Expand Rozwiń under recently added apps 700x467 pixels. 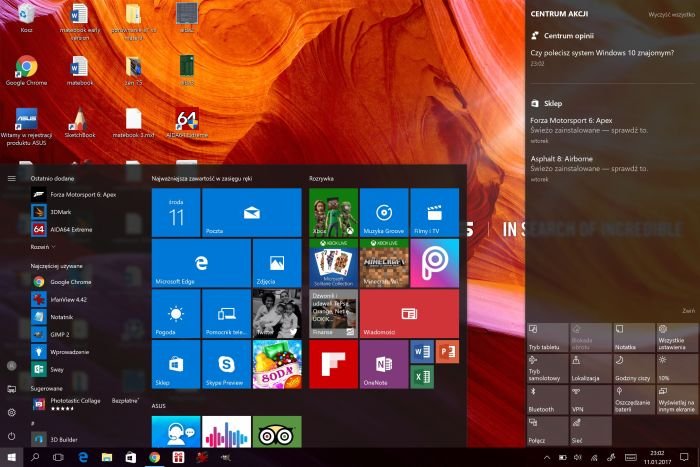[43, 247]
